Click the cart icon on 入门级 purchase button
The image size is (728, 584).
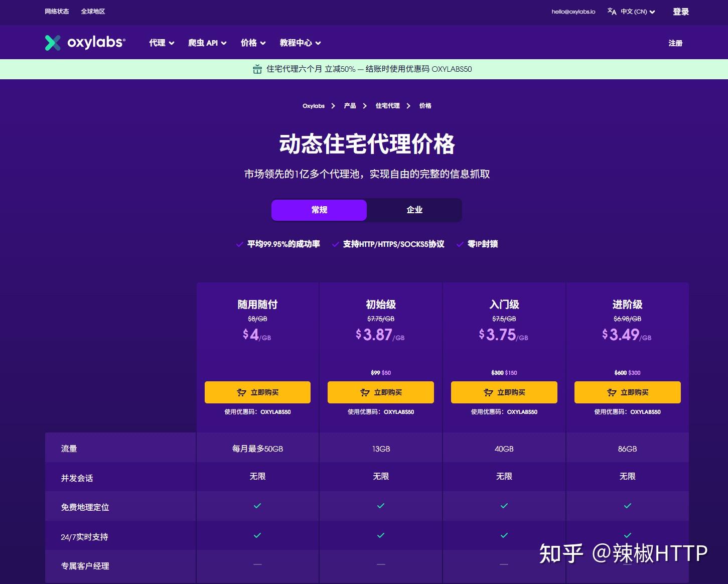(488, 392)
